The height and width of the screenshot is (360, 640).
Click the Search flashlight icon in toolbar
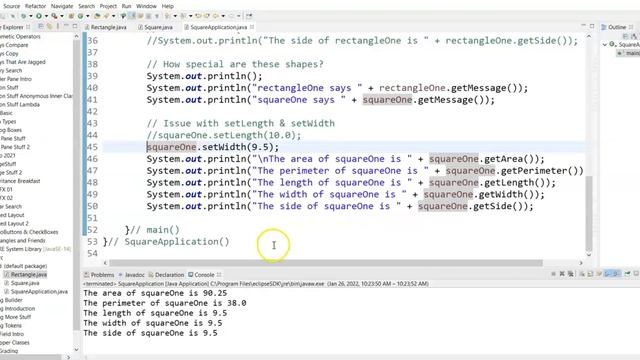pyautogui.click(x=106, y=16)
